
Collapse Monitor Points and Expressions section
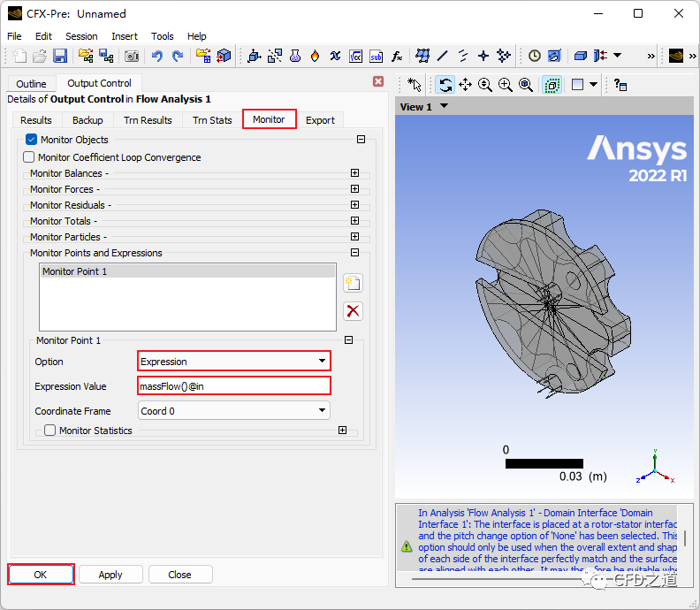tap(355, 252)
